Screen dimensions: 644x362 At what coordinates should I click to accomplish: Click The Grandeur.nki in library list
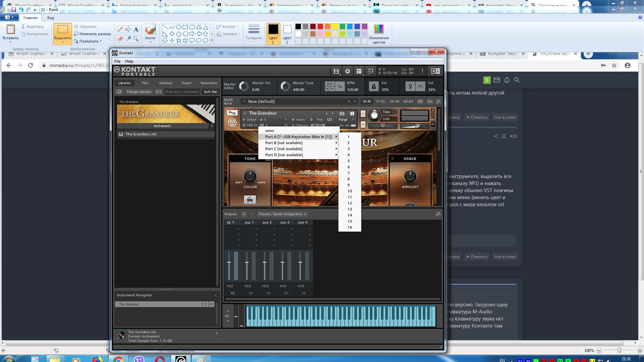tap(141, 134)
